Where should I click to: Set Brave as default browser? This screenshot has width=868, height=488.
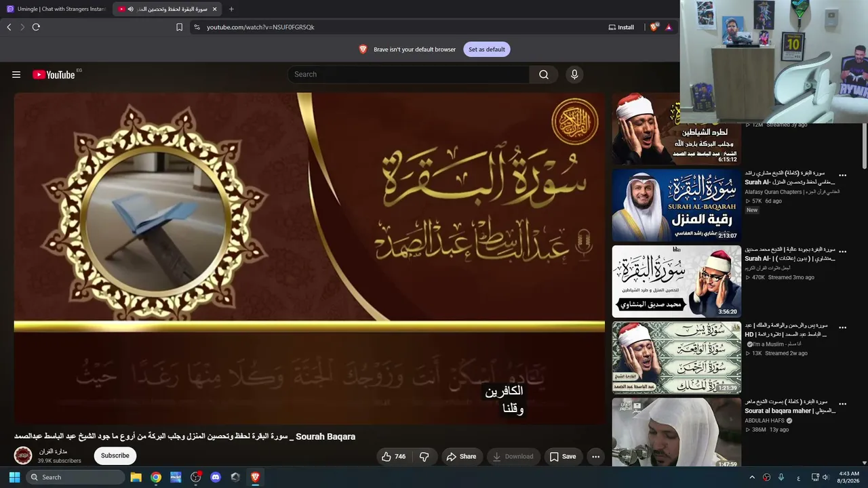[487, 49]
